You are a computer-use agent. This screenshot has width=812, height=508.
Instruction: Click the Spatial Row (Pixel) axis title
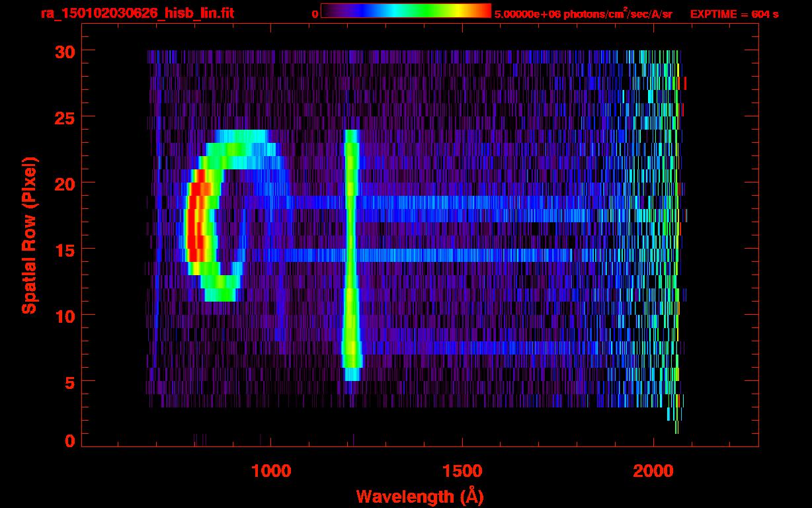(29, 235)
